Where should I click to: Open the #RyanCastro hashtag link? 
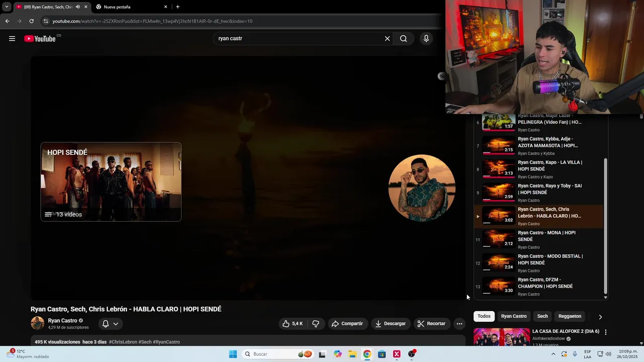166,342
